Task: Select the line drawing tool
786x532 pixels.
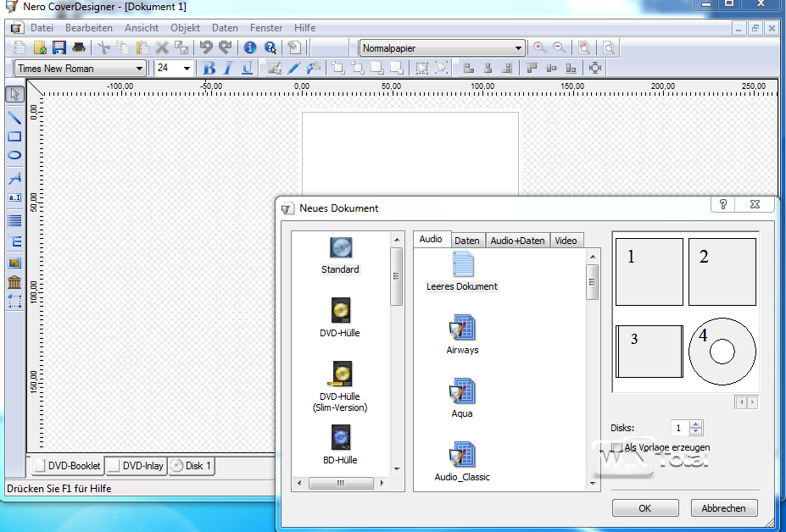Action: 14,117
